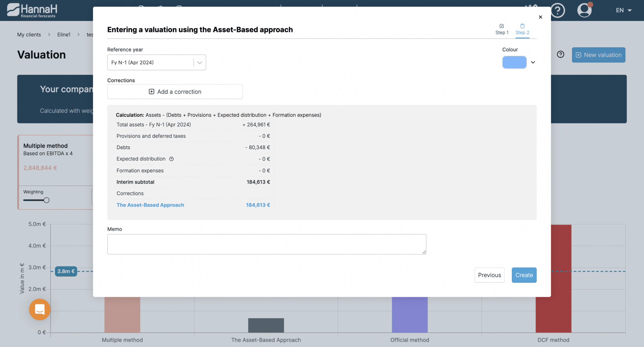This screenshot has height=347, width=644.
Task: Click the profile avatar with notification dot
Action: click(584, 10)
